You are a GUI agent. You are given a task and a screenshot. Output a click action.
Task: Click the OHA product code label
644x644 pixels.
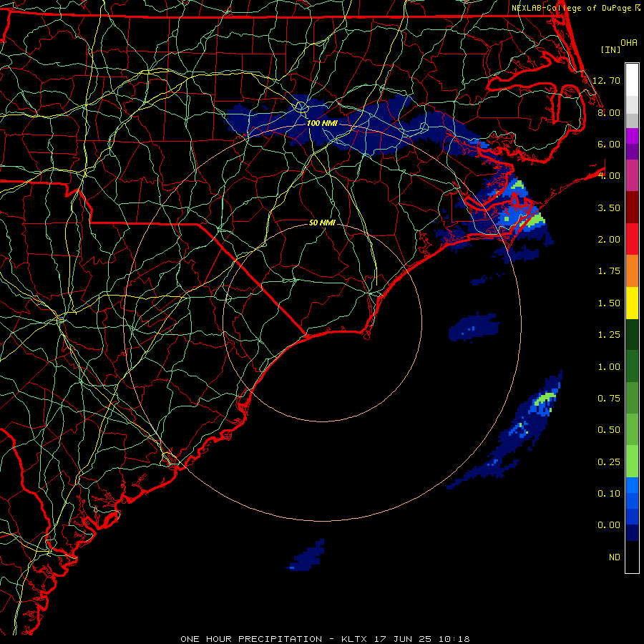tap(629, 43)
